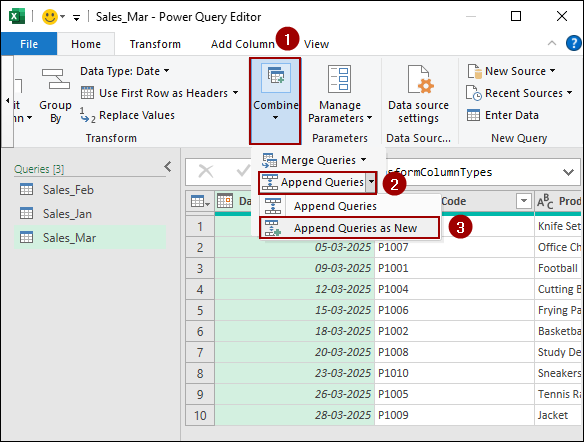Switch to the View tab

(316, 44)
